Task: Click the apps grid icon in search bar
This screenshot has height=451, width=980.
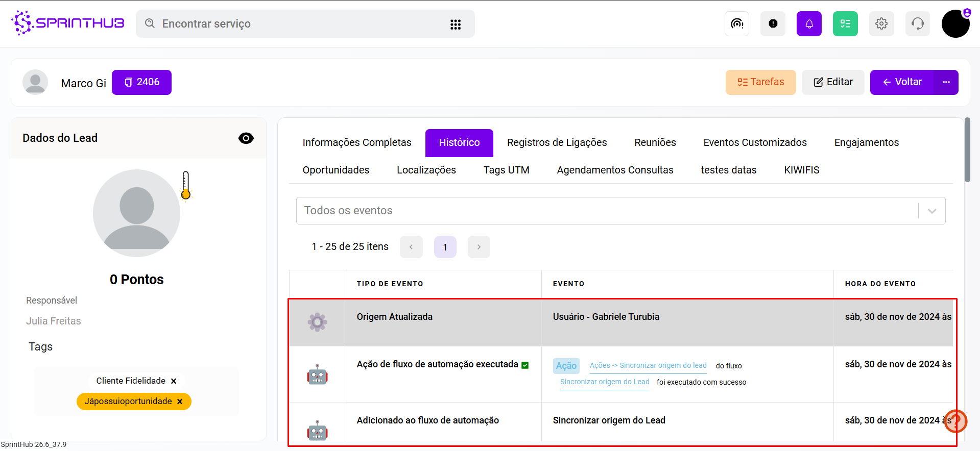Action: point(456,24)
